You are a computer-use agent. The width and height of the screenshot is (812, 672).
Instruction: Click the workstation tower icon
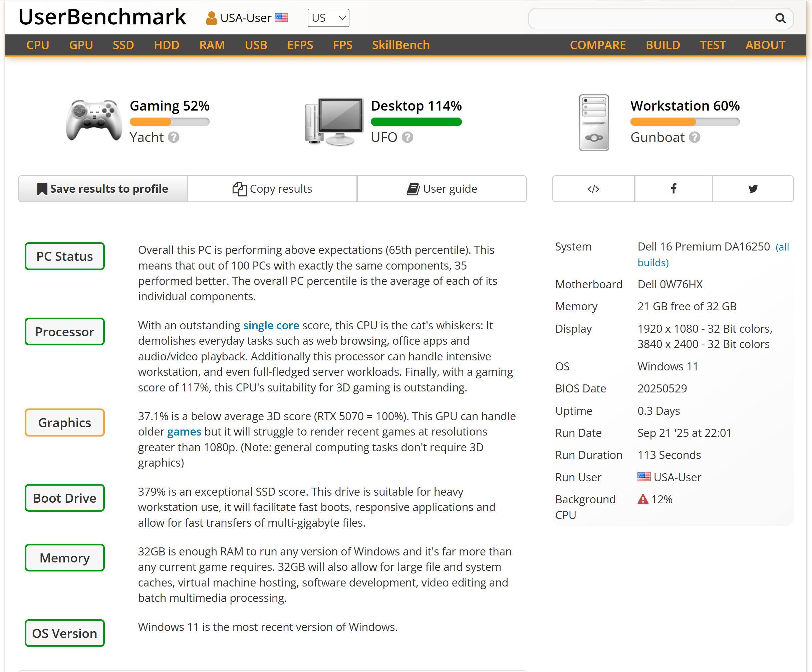[593, 123]
